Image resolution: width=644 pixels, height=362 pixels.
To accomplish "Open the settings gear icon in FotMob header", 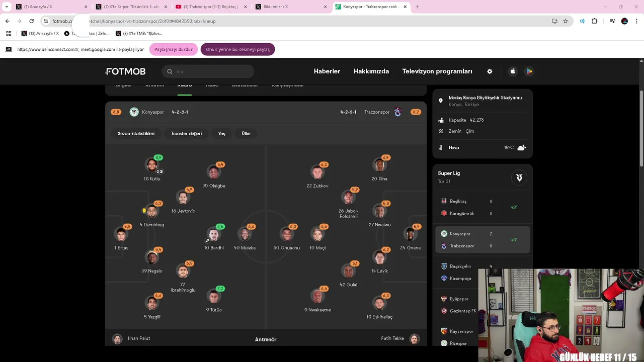I will tap(490, 71).
